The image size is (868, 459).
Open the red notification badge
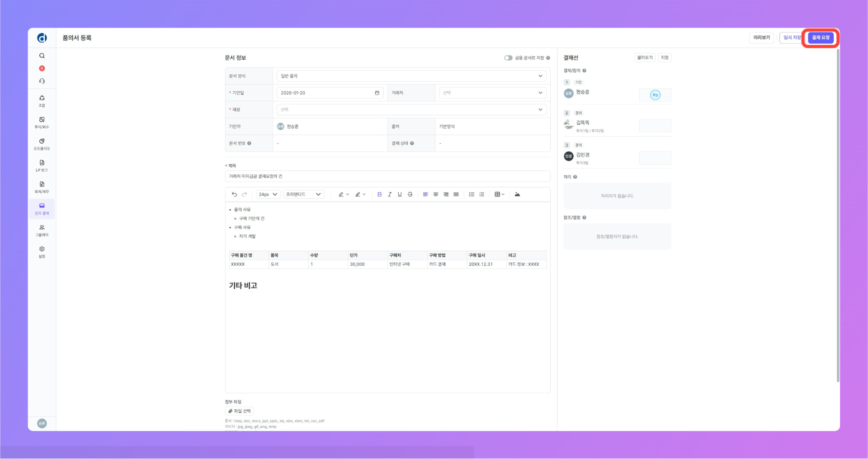[x=42, y=68]
